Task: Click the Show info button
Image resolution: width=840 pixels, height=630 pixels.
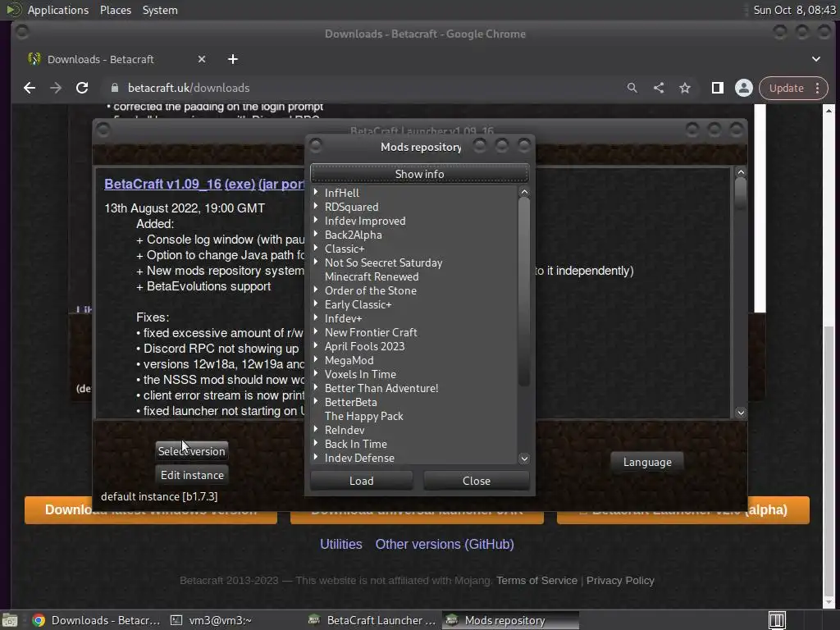Action: click(x=419, y=174)
